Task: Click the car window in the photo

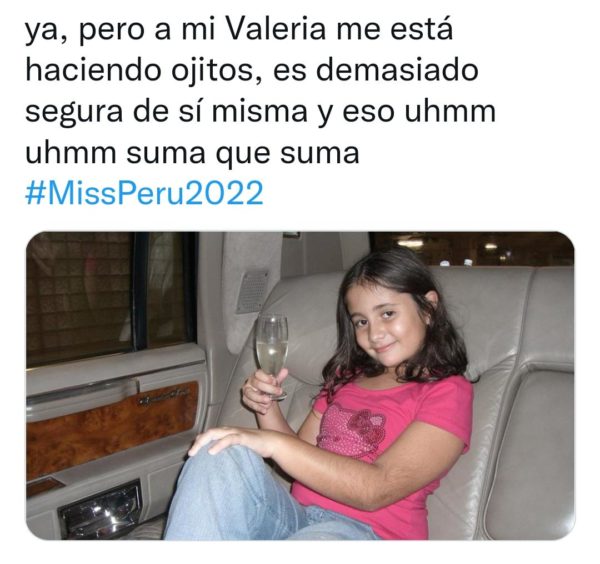Action: point(108,297)
